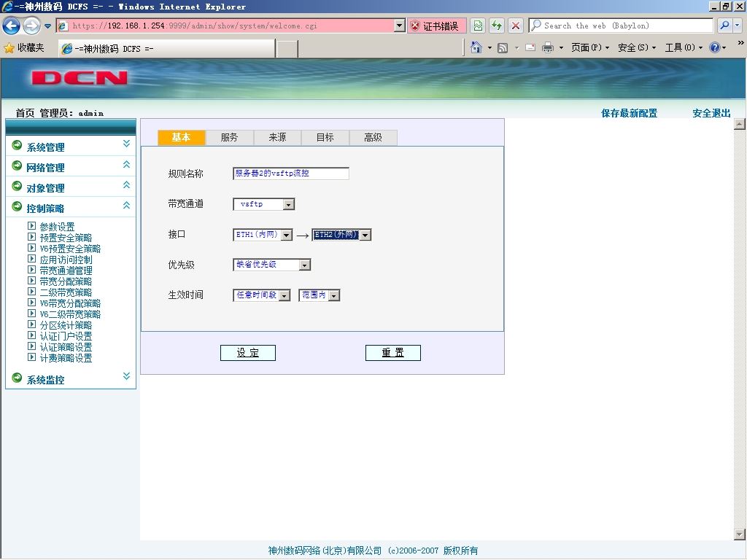The height and width of the screenshot is (560, 747).
Task: Open the Help question mark icon
Action: pyautogui.click(x=715, y=47)
